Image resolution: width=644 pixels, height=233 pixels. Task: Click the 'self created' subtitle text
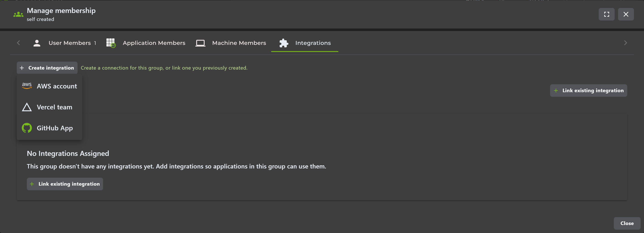point(40,19)
